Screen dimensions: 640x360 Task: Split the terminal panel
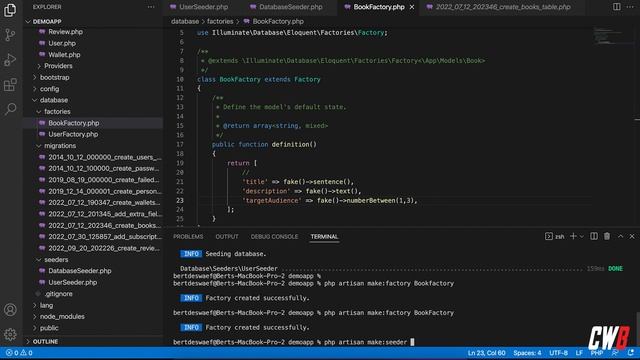[x=594, y=236]
